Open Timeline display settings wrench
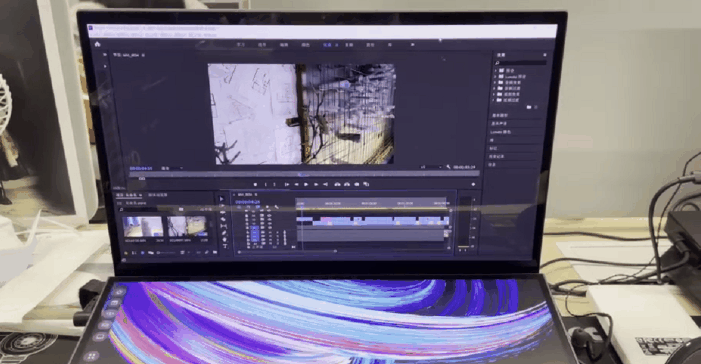The height and width of the screenshot is (364, 701). click(x=276, y=207)
